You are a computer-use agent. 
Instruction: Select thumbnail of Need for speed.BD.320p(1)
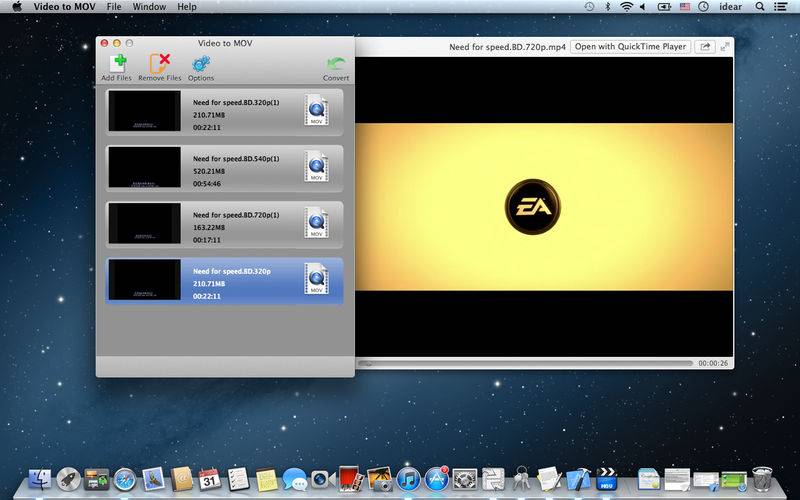(x=144, y=111)
